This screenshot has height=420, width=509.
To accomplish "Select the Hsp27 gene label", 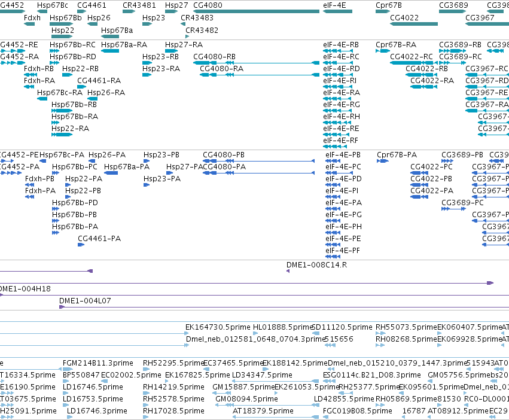I will point(176,5).
